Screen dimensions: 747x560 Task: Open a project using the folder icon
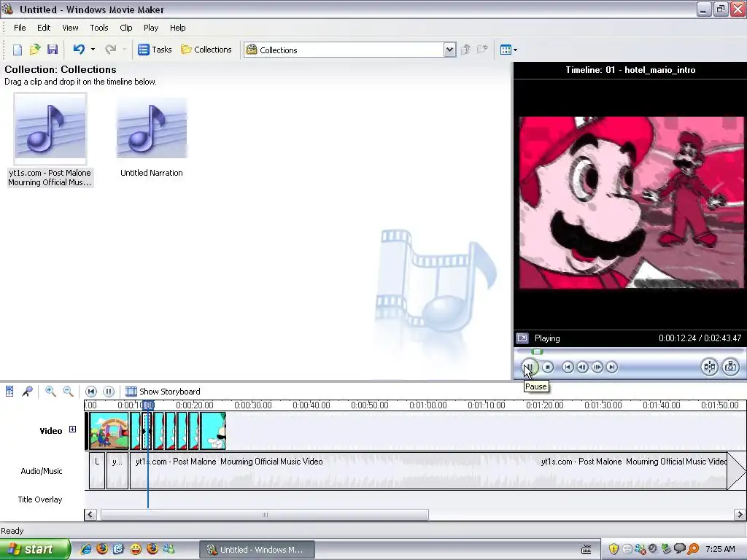(x=35, y=50)
